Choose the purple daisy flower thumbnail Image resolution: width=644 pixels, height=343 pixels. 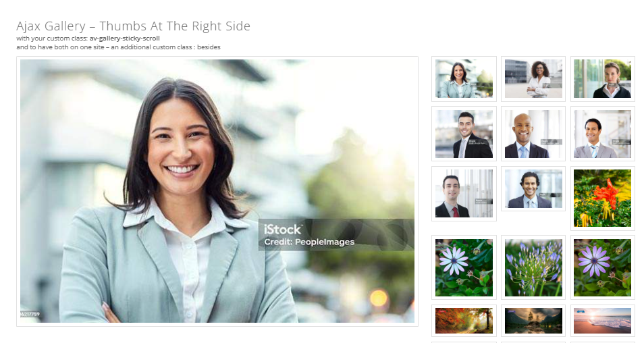click(x=603, y=267)
